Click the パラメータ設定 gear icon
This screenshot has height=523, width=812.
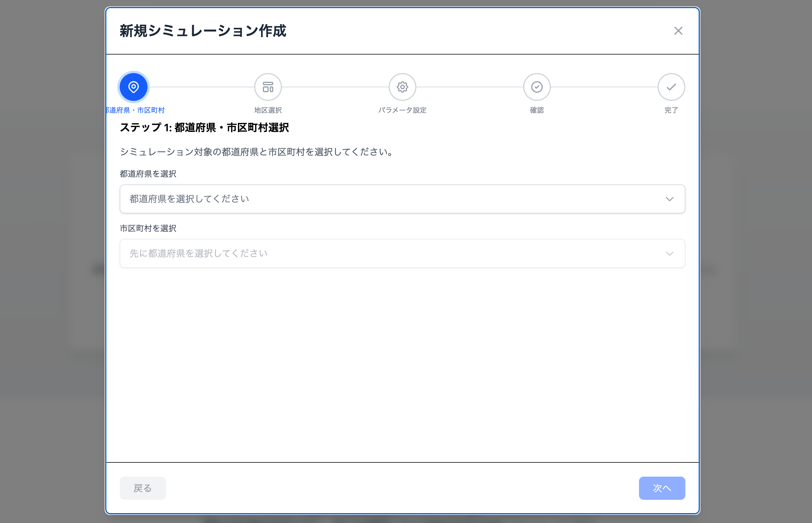[402, 87]
